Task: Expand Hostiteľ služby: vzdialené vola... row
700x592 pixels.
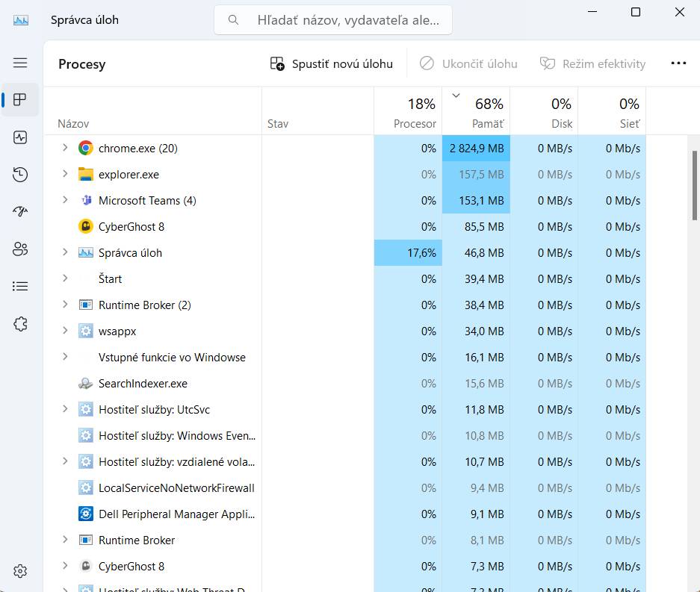Action: (65, 461)
